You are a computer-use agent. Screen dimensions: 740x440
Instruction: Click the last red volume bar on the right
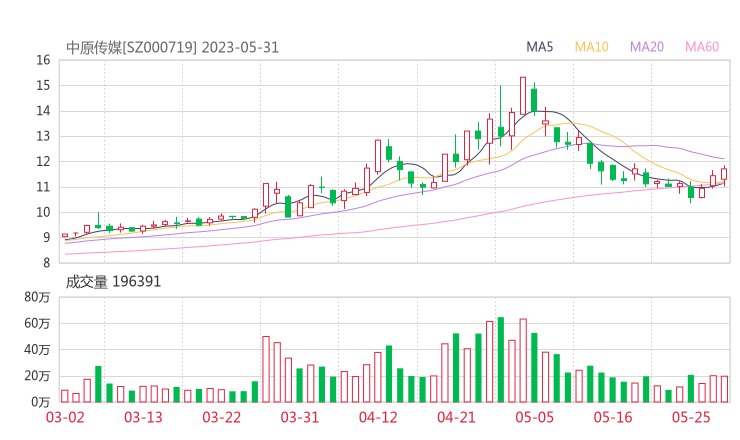pos(724,389)
